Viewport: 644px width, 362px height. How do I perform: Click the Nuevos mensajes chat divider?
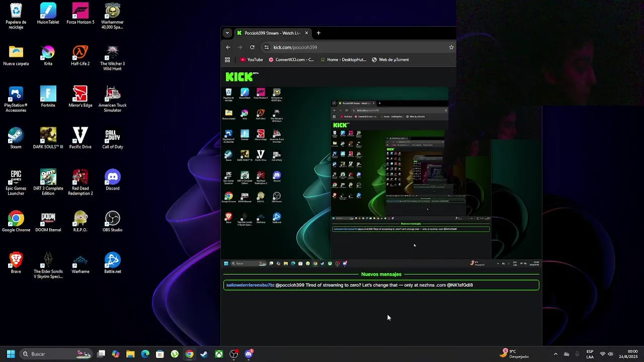[x=381, y=275]
